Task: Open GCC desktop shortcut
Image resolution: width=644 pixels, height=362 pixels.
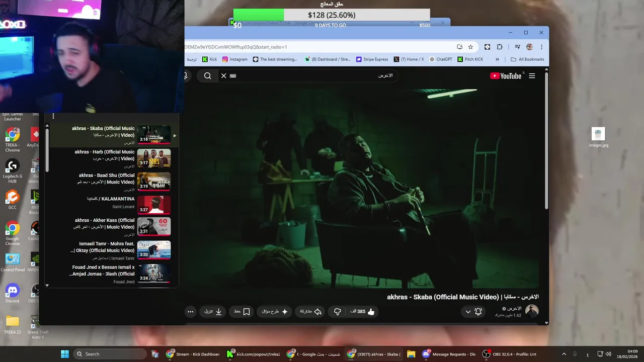Action: coord(13,200)
